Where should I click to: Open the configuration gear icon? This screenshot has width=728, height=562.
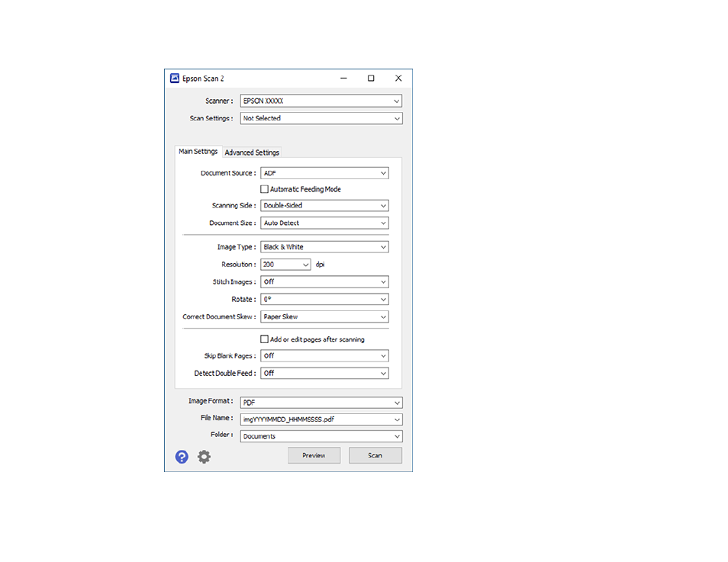[x=204, y=457]
